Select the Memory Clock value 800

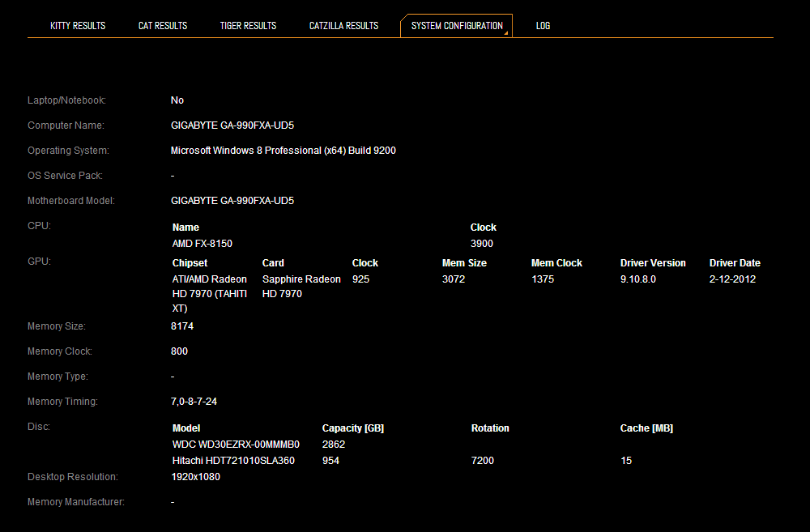(179, 351)
